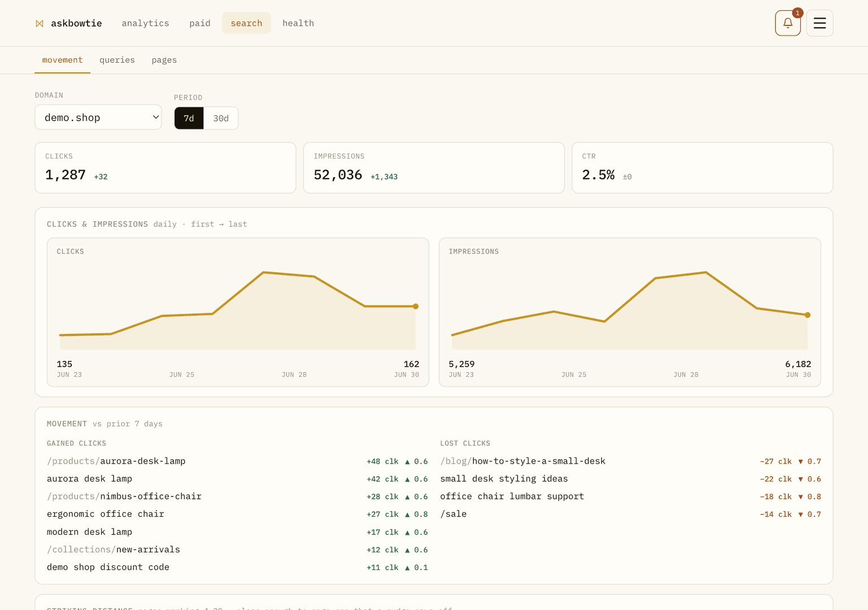Open demo shop discount code row

click(237, 567)
